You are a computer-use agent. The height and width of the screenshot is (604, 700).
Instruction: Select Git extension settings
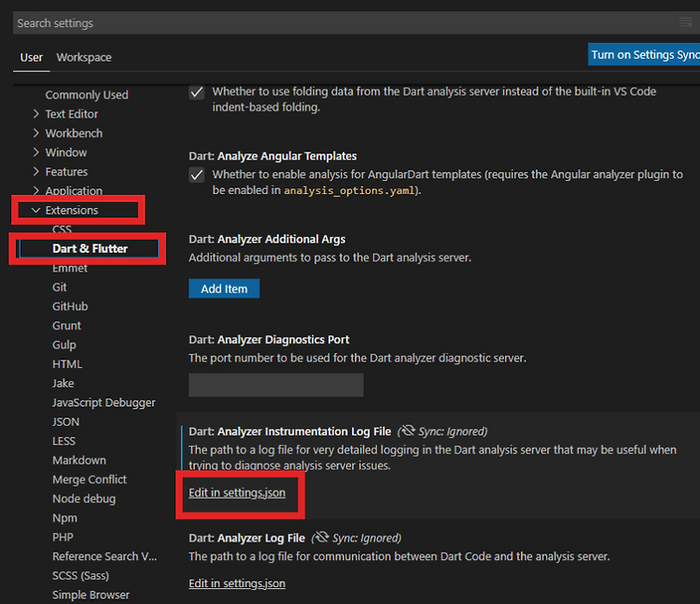(60, 287)
